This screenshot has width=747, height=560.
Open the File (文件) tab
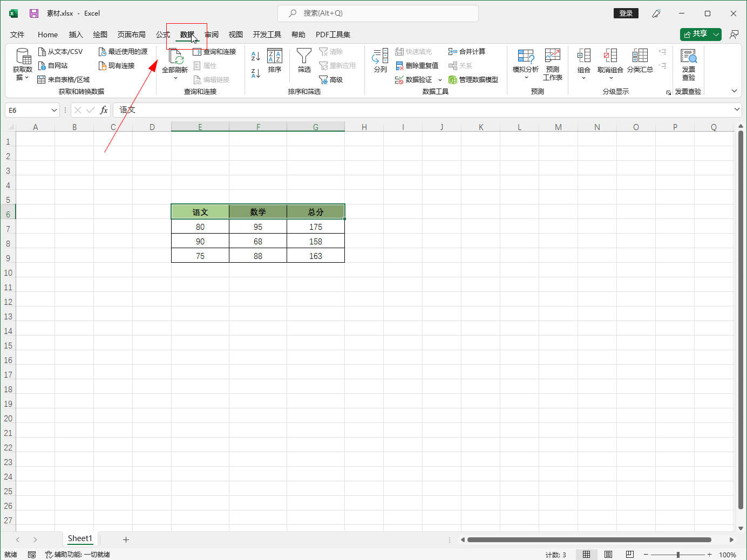[x=17, y=35]
